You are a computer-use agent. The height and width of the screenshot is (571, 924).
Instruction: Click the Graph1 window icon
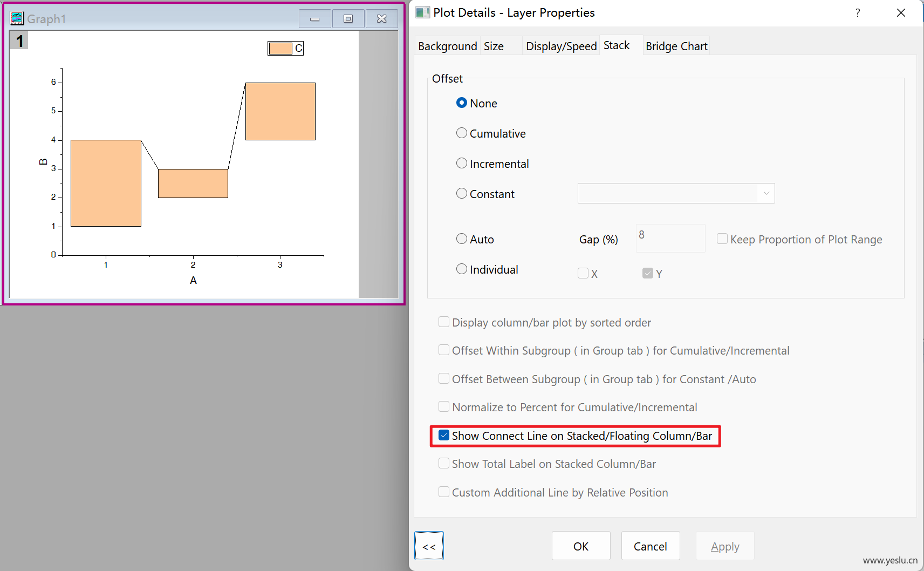17,18
